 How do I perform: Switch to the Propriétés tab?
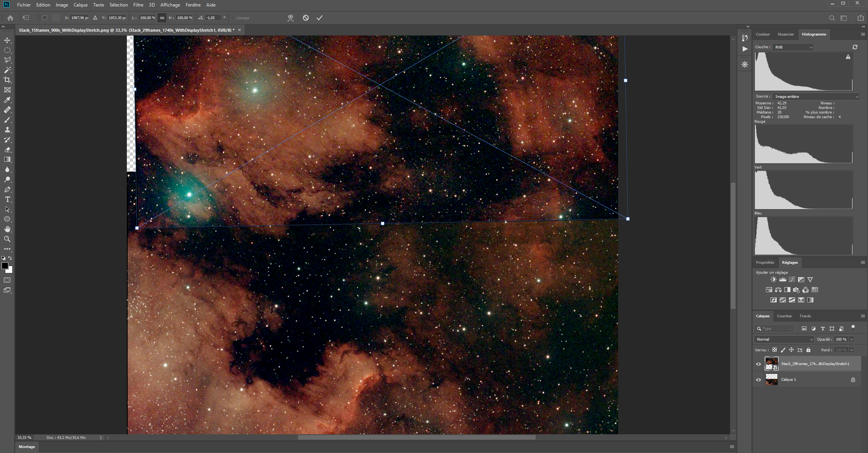tap(765, 263)
